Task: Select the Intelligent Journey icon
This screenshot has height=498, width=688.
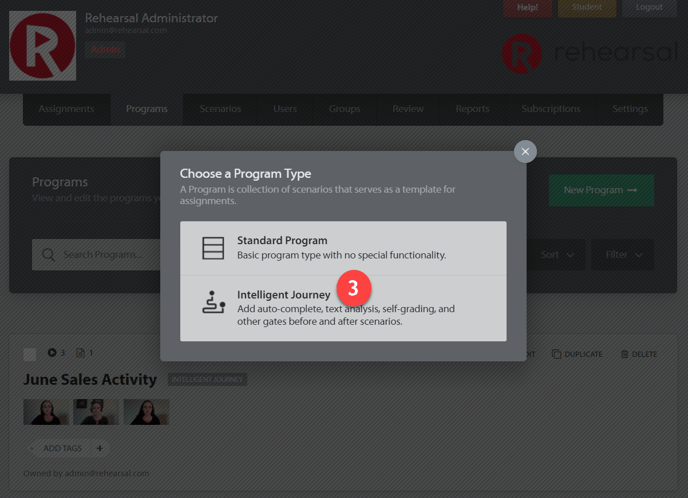Action: point(213,303)
